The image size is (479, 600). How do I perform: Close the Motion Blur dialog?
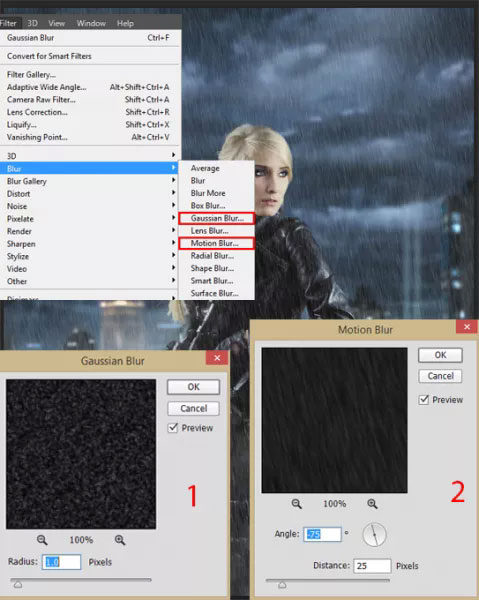(467, 327)
